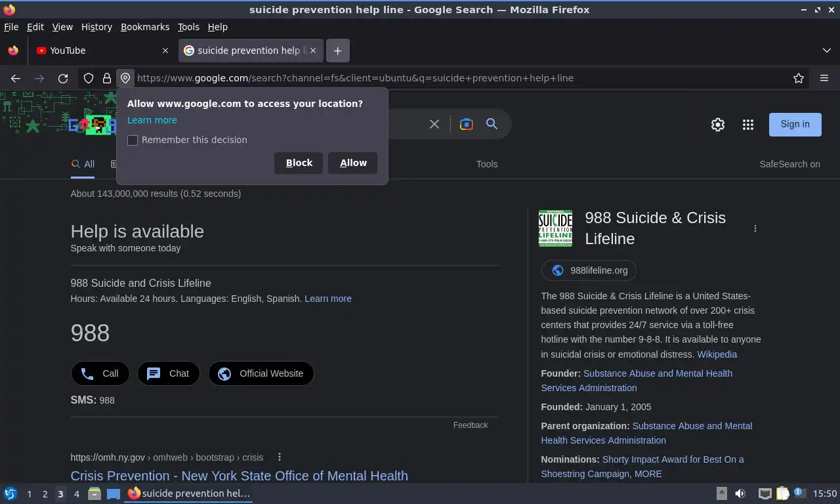Screen dimensions: 840x504
Task: Open Parent organization SAMHSA link
Action: click(646, 433)
